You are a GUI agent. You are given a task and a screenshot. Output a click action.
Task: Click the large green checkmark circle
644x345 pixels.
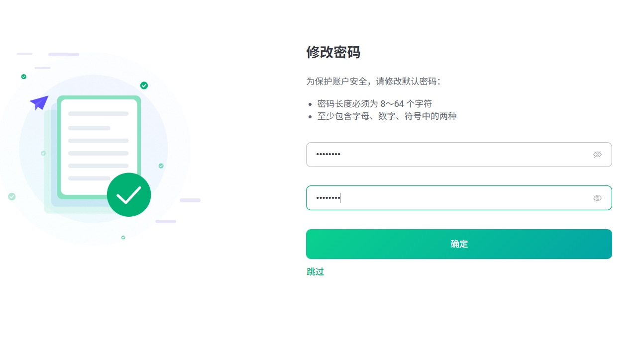coord(129,195)
